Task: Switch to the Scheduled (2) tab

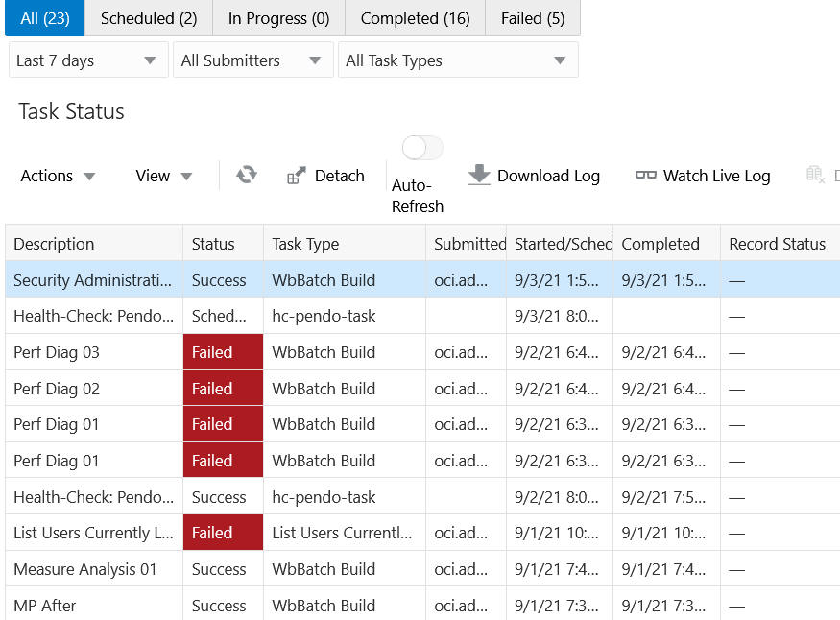Action: tap(149, 17)
